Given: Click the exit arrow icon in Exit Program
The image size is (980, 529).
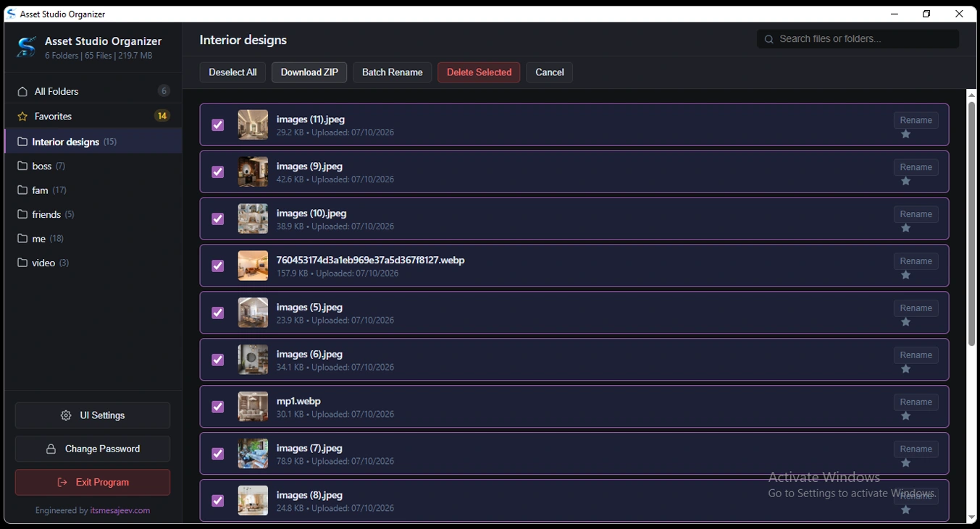Looking at the screenshot, I should tap(62, 483).
